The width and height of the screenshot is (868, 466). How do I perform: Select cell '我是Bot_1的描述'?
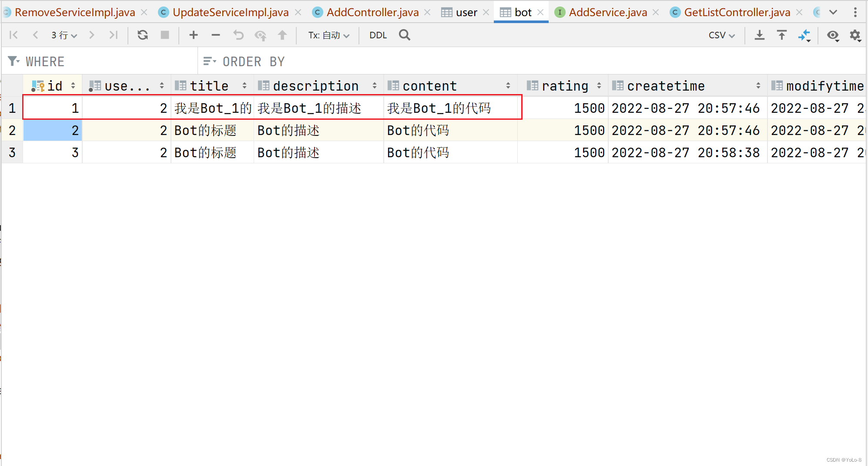point(318,108)
